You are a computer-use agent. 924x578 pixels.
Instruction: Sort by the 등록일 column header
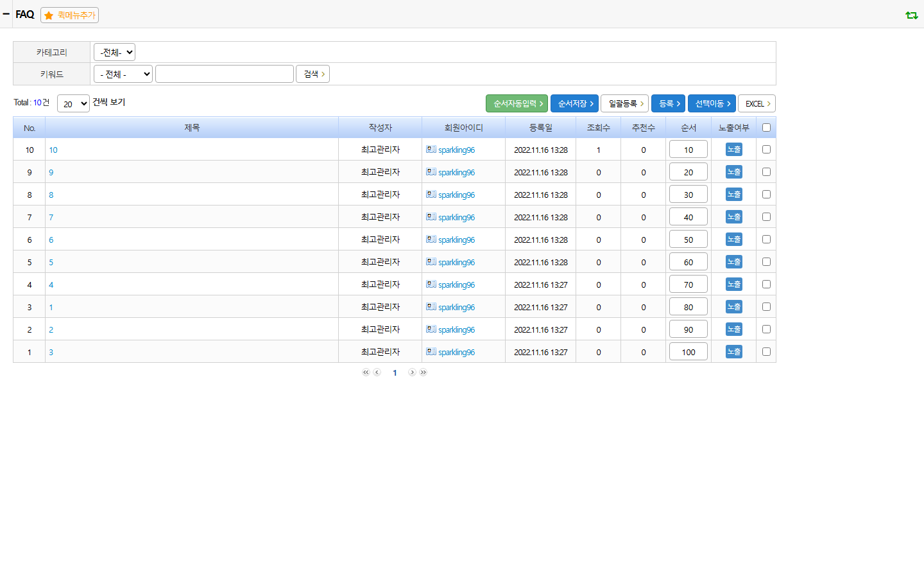click(x=541, y=128)
